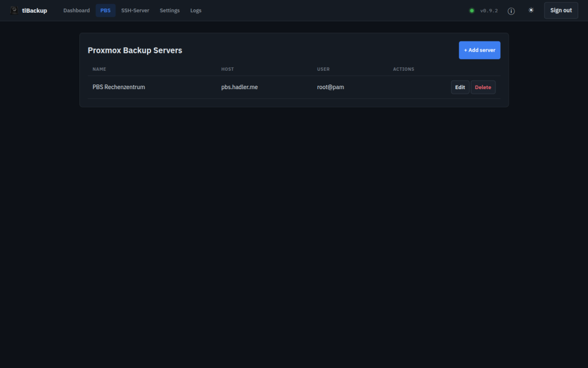The width and height of the screenshot is (588, 368).
Task: Click the HOST column header
Action: 227,69
